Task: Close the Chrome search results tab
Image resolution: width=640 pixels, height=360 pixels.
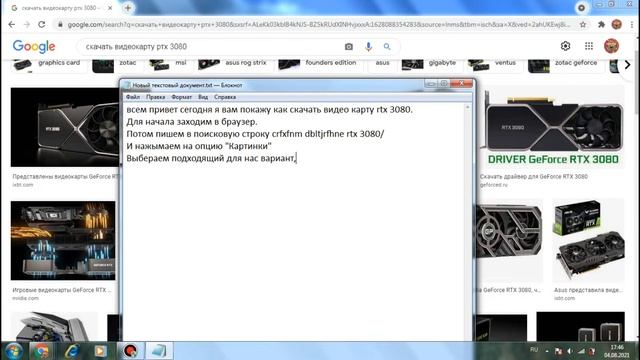Action: [110, 8]
